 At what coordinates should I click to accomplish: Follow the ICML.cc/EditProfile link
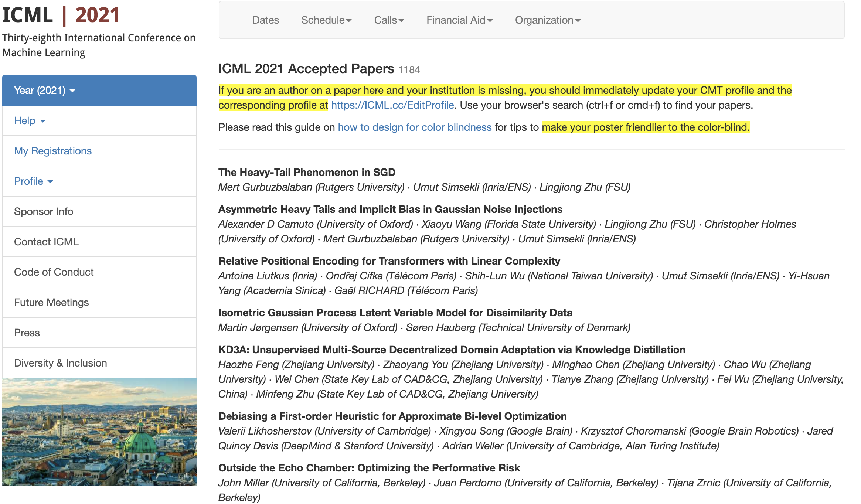pyautogui.click(x=392, y=105)
